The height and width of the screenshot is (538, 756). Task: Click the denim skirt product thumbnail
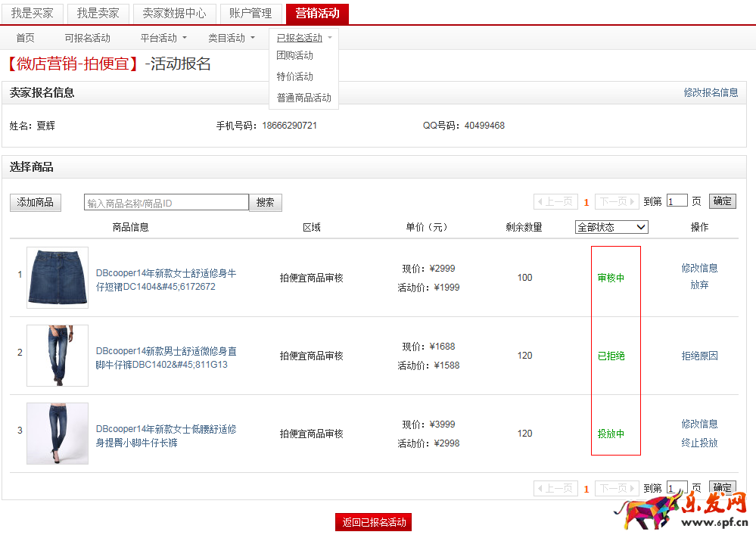coord(58,278)
